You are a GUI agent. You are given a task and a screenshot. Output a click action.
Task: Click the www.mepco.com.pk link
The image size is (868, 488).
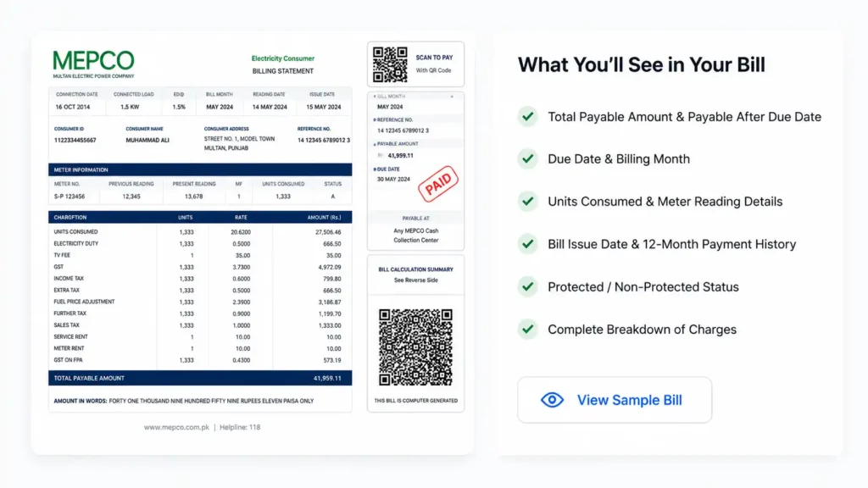[x=176, y=427]
